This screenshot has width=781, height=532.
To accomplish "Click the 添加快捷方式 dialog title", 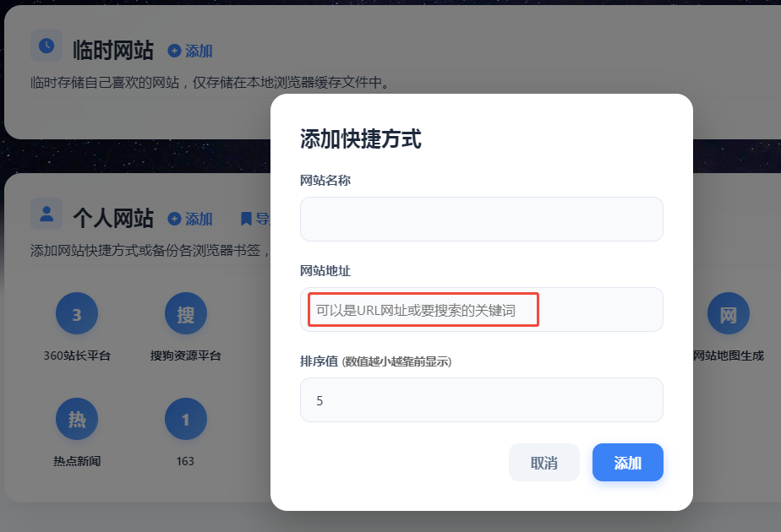I will (x=361, y=139).
